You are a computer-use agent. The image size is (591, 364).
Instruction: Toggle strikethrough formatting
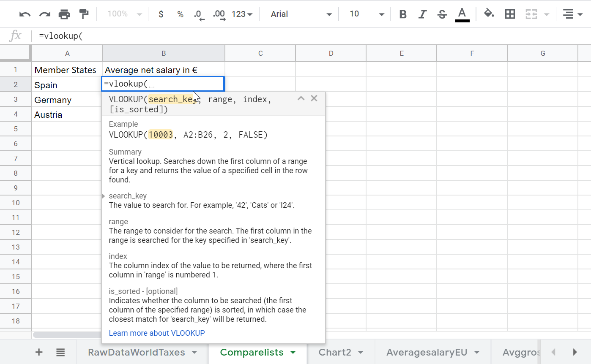(442, 14)
